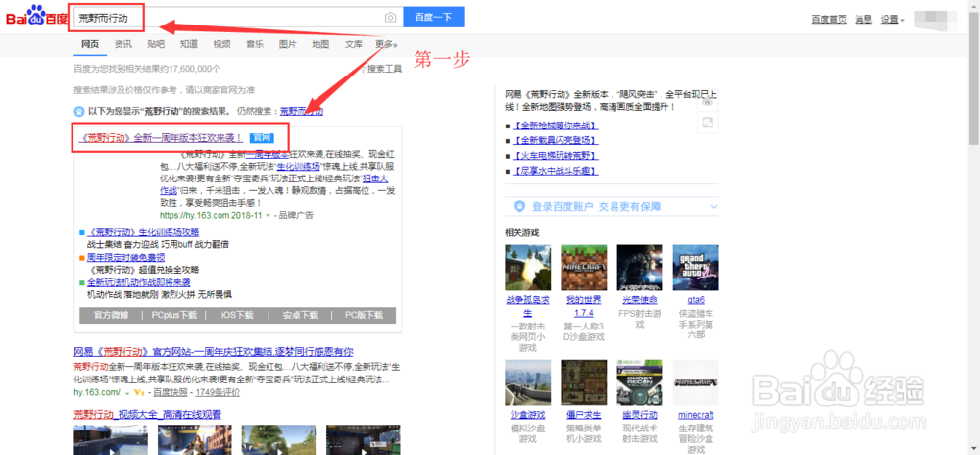Click the search input field
This screenshot has height=455, width=980.
point(236,18)
